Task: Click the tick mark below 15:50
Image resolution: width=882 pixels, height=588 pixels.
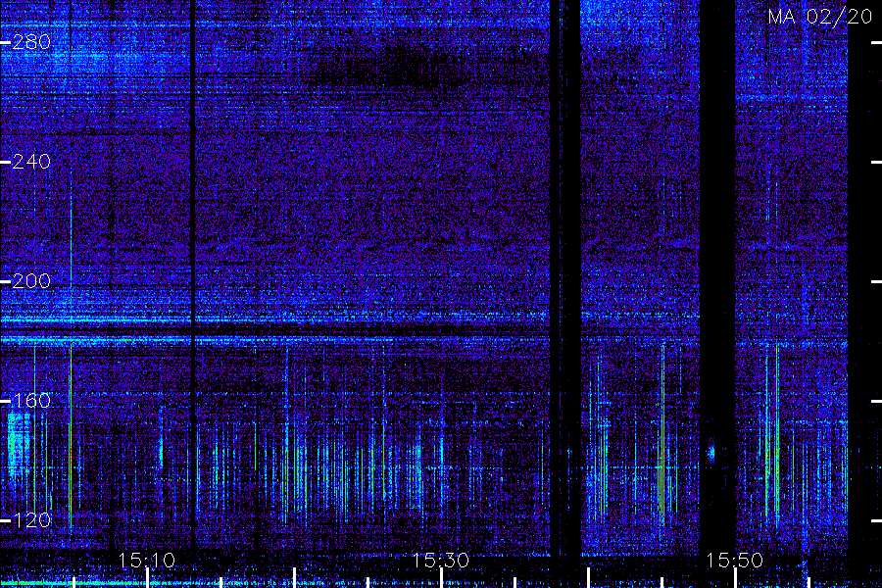Action: (x=735, y=578)
